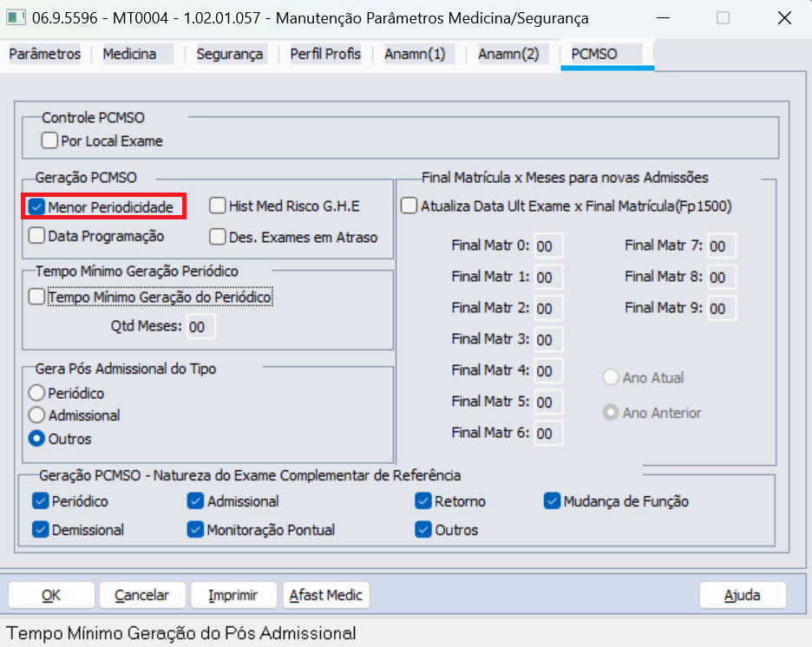Screen dimensions: 812x647
Task: Select the Admissional radio option
Action: (36, 415)
